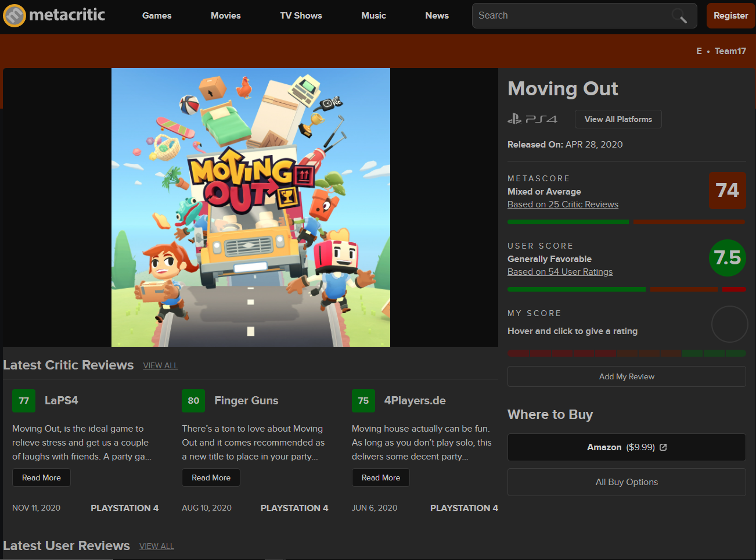View all latest critic reviews

160,366
